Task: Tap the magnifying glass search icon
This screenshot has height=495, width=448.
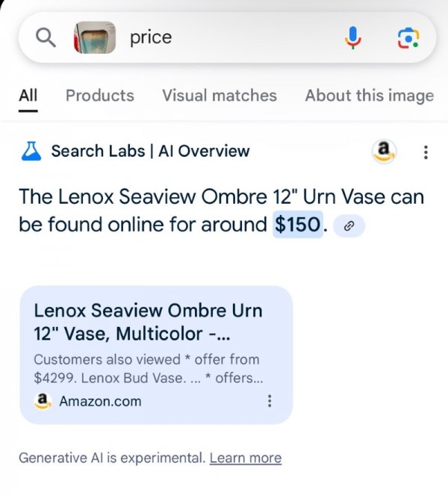Action: 46,37
